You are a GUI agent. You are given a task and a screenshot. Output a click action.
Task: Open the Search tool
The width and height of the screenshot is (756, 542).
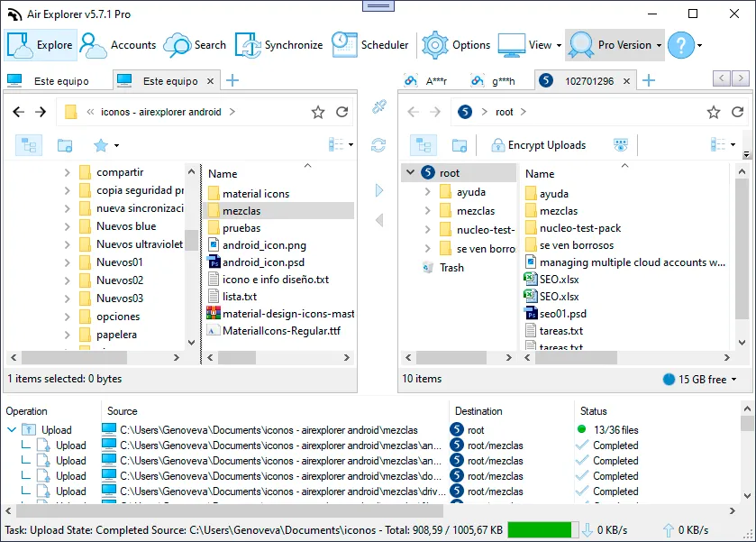coord(195,45)
